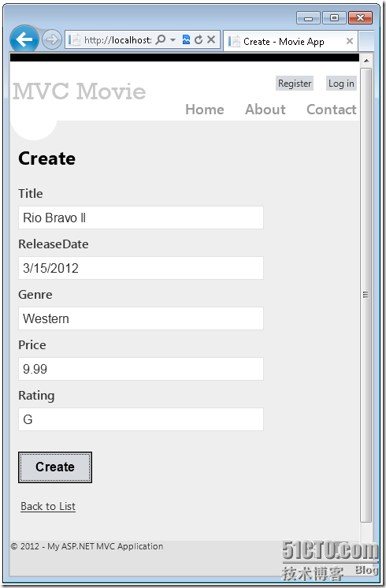Viewport: 386px width, 588px height.
Task: Submit the form with Create button
Action: click(55, 467)
